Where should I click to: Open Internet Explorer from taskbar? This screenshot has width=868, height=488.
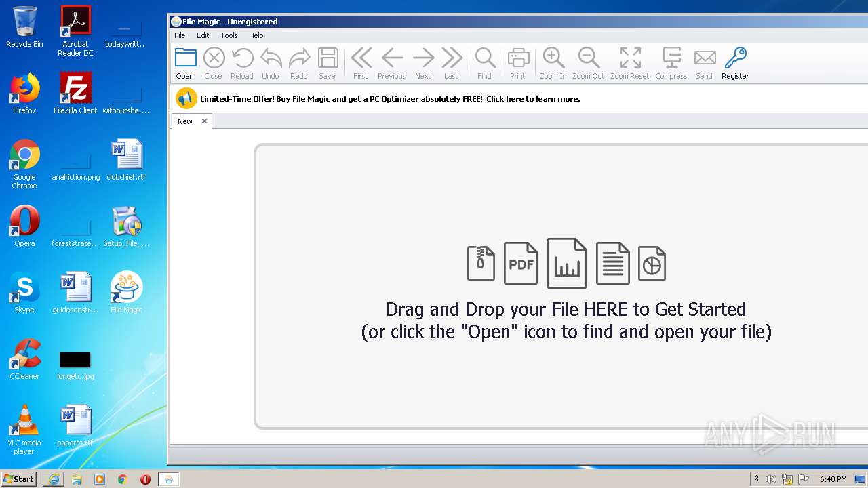pos(54,479)
